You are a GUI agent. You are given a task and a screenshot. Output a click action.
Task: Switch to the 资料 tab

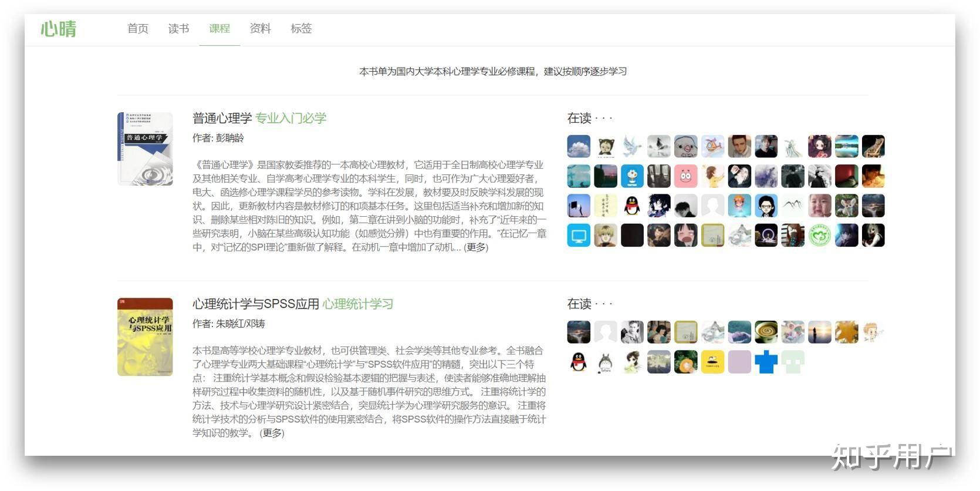260,28
